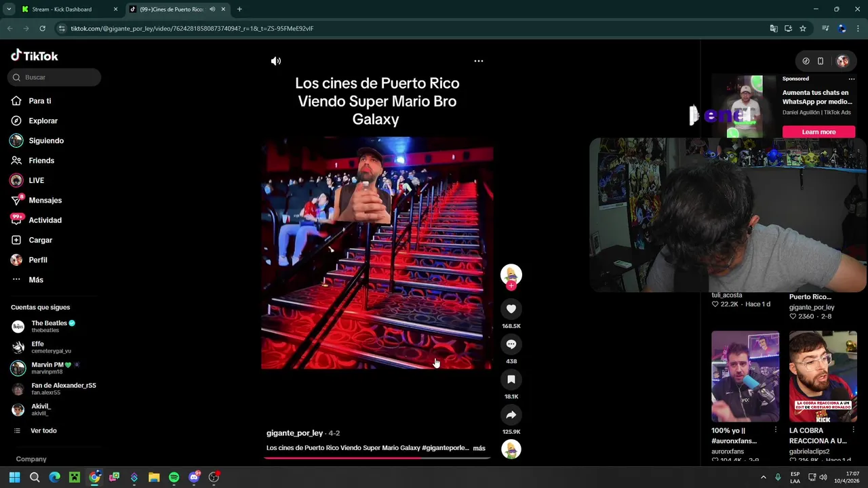Screen dimensions: 868x488
Task: Expand the Más options menu
Action: [x=35, y=280]
